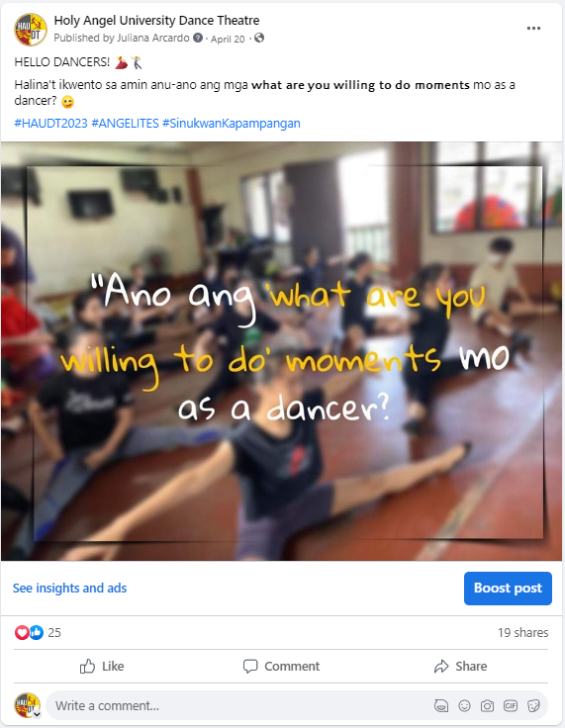Open the GIF picker in comment box
This screenshot has width=565, height=728.
511,706
